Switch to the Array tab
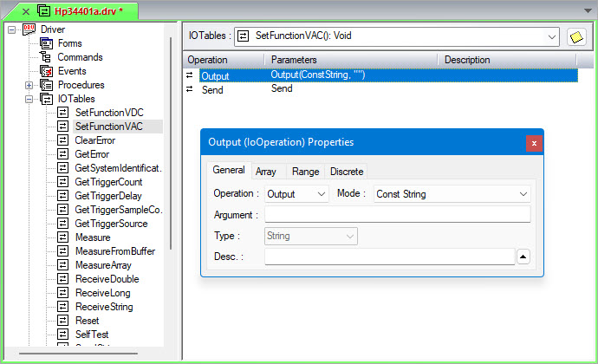 [265, 172]
